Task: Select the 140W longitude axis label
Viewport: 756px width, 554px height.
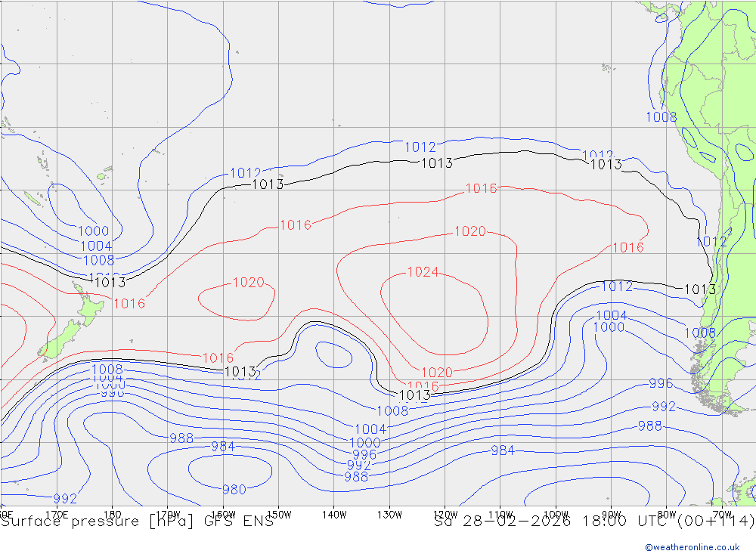Action: [334, 515]
